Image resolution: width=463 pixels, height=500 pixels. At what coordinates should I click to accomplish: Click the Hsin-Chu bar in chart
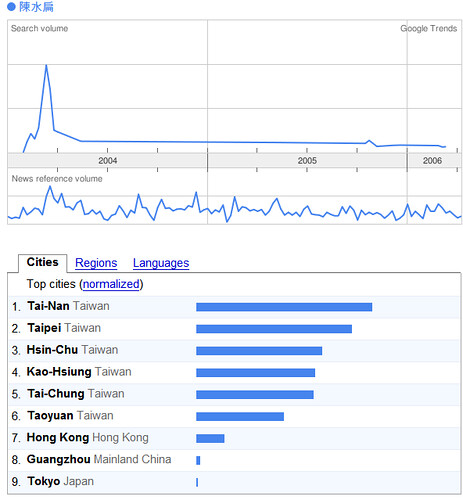(259, 351)
